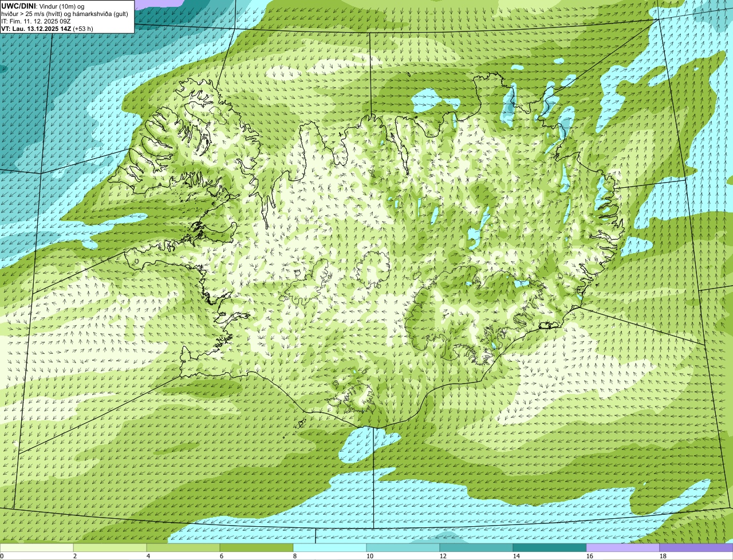
Task: Click the 12–14 teal legend swatch
Action: pyautogui.click(x=476, y=547)
